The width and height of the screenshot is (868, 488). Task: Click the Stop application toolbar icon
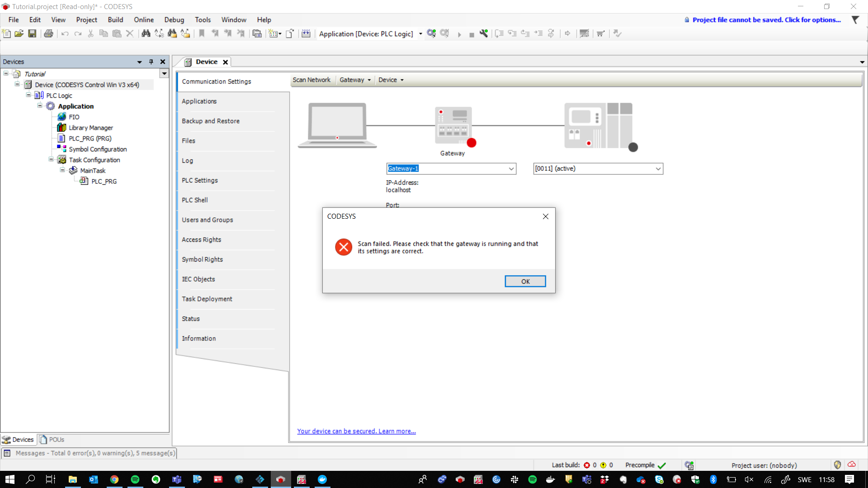(472, 35)
